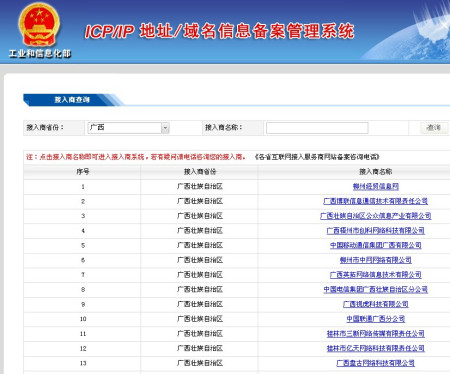Click the 接入商省份 column header in table
The width and height of the screenshot is (450, 374).
200,172
